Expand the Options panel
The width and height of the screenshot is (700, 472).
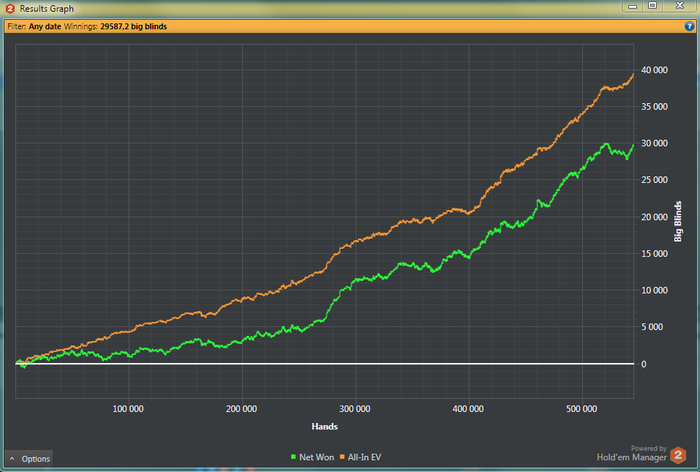29,459
